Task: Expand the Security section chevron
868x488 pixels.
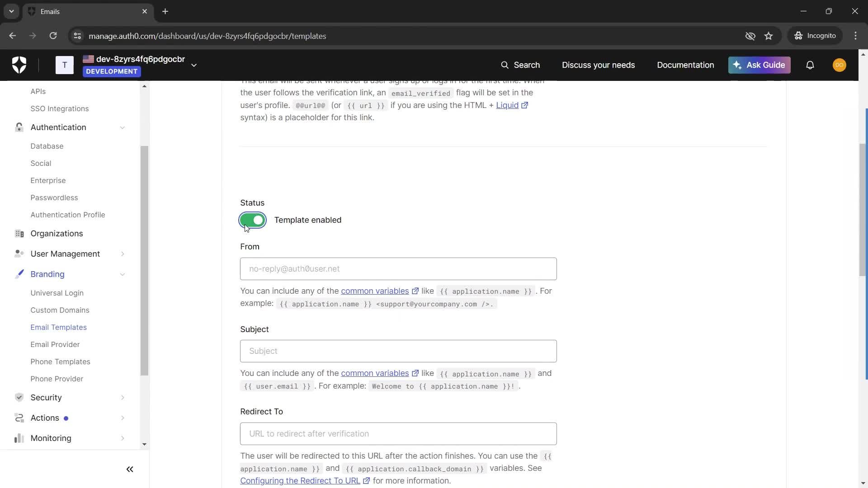Action: pos(123,398)
